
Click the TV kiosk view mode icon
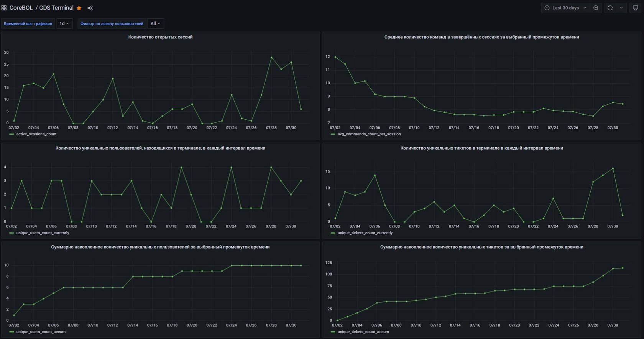coord(635,8)
